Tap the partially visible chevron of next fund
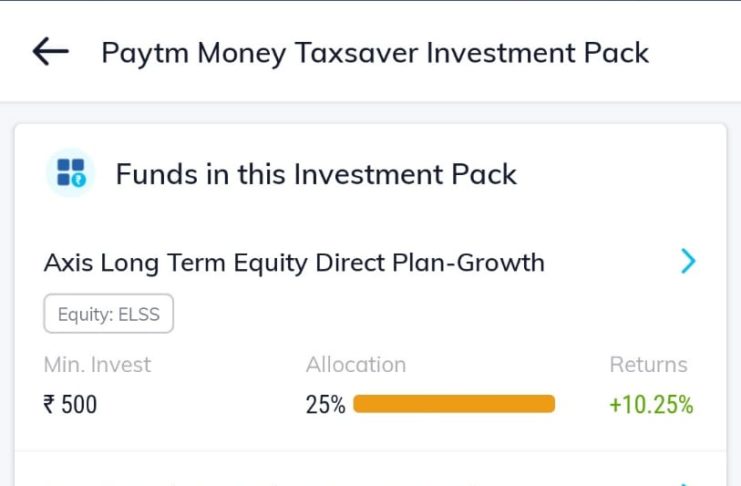 tap(688, 483)
